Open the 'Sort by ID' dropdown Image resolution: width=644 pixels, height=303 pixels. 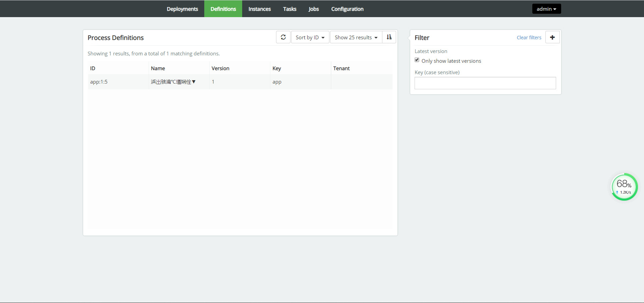(x=310, y=37)
